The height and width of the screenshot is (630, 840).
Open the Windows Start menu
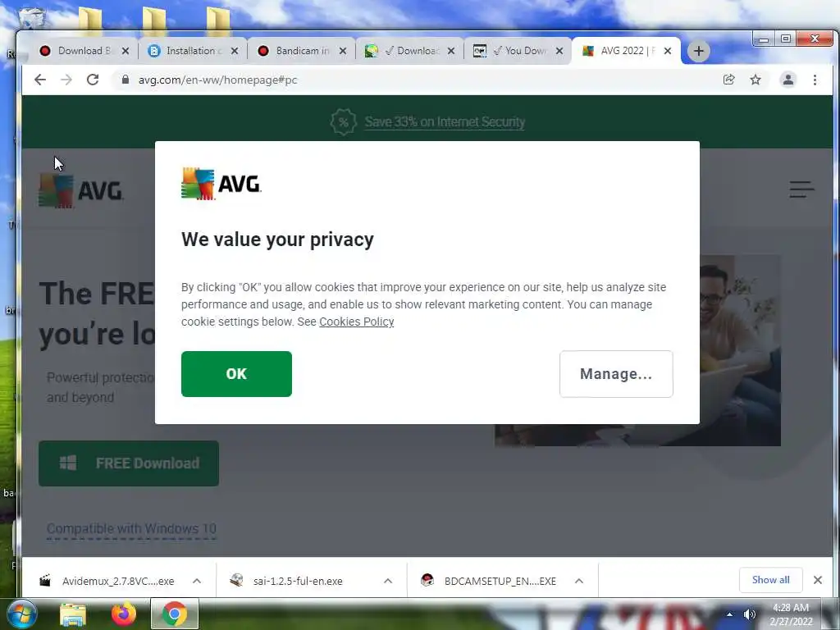22,614
